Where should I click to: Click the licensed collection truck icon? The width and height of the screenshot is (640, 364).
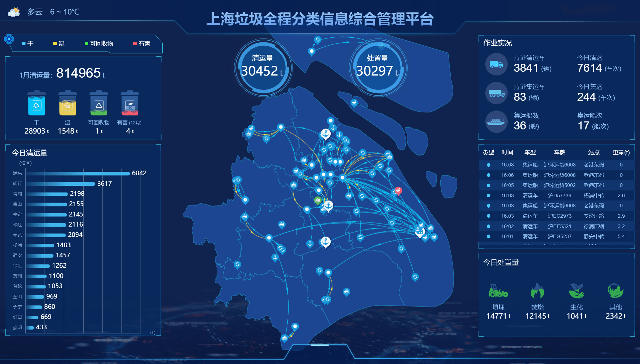click(x=497, y=93)
